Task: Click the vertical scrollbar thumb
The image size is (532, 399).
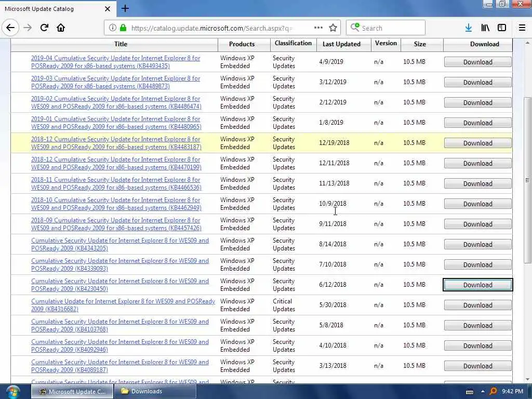Action: (x=527, y=180)
